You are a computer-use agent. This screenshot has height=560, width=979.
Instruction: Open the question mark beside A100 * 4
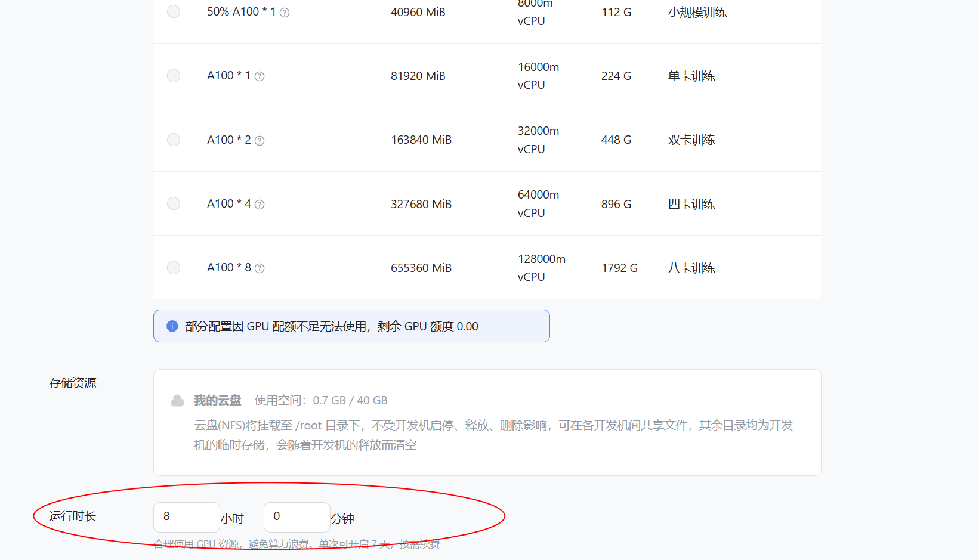260,205
